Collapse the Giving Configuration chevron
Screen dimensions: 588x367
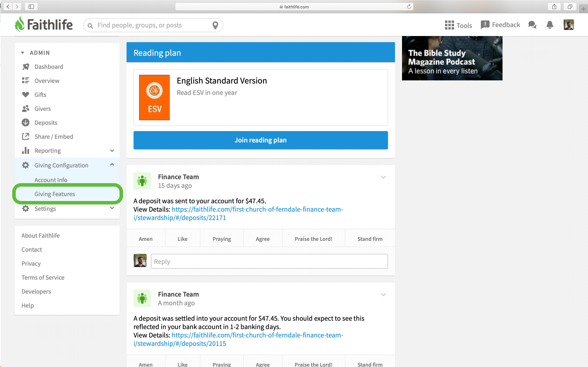point(112,165)
